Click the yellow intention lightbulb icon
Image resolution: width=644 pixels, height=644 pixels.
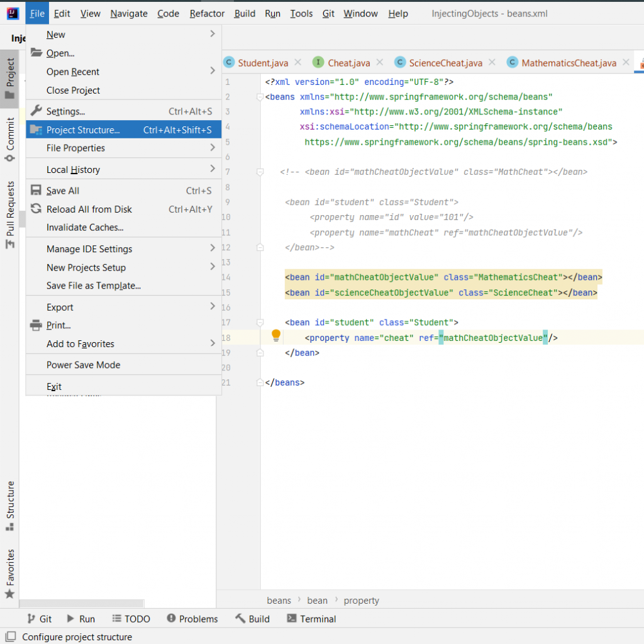tap(275, 336)
